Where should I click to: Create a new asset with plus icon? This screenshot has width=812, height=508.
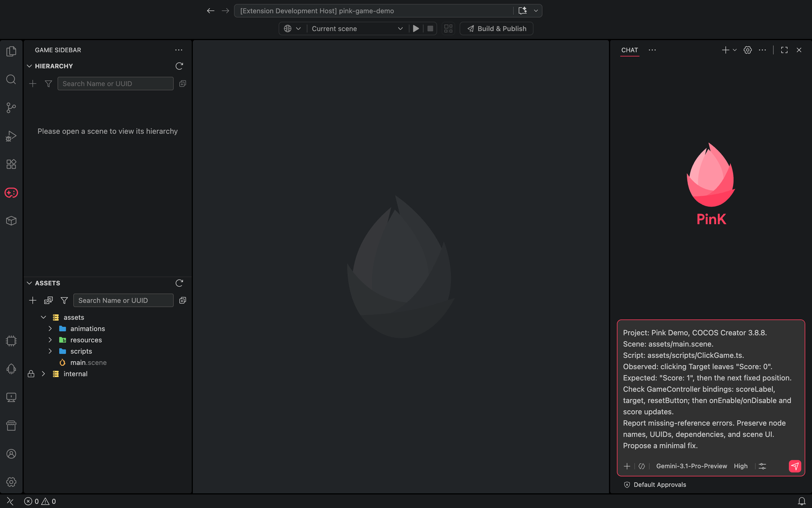click(x=33, y=300)
